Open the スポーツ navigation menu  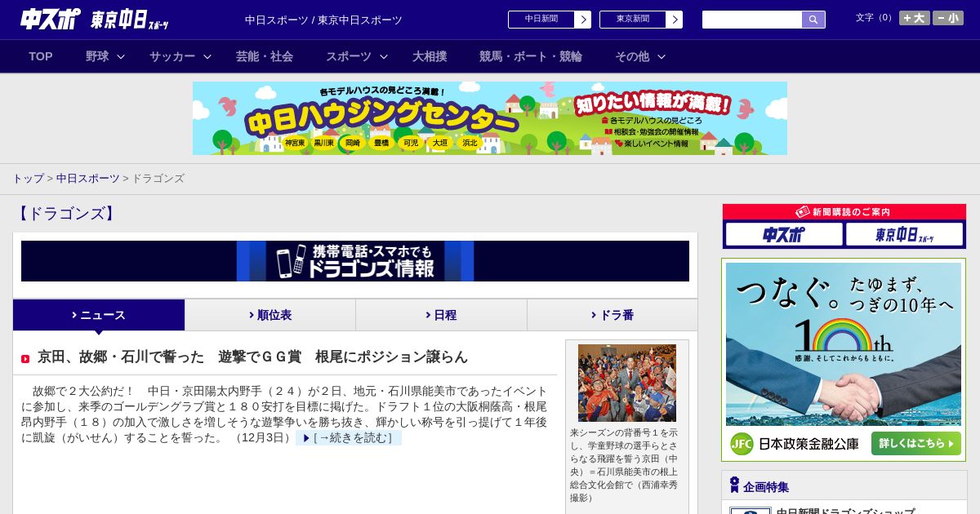pyautogui.click(x=349, y=56)
